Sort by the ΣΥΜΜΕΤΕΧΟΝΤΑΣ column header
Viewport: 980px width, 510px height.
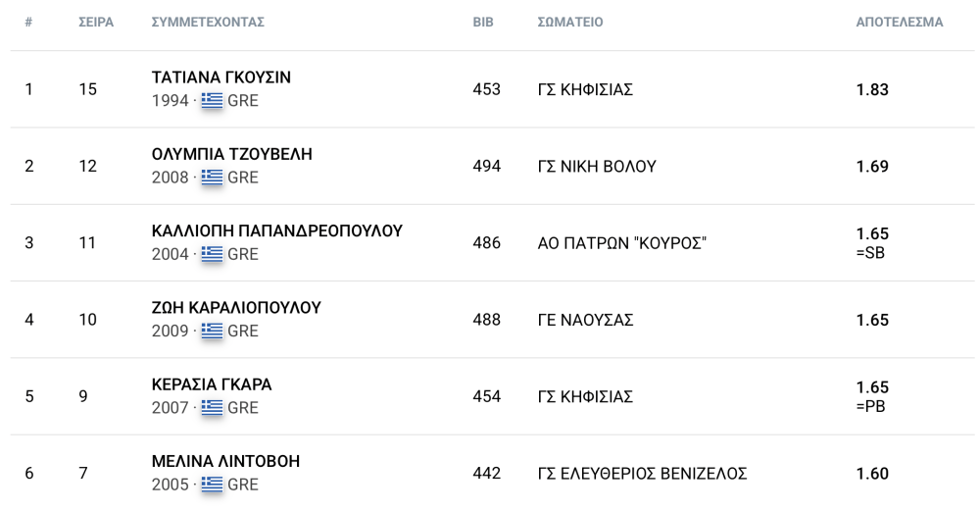(208, 22)
